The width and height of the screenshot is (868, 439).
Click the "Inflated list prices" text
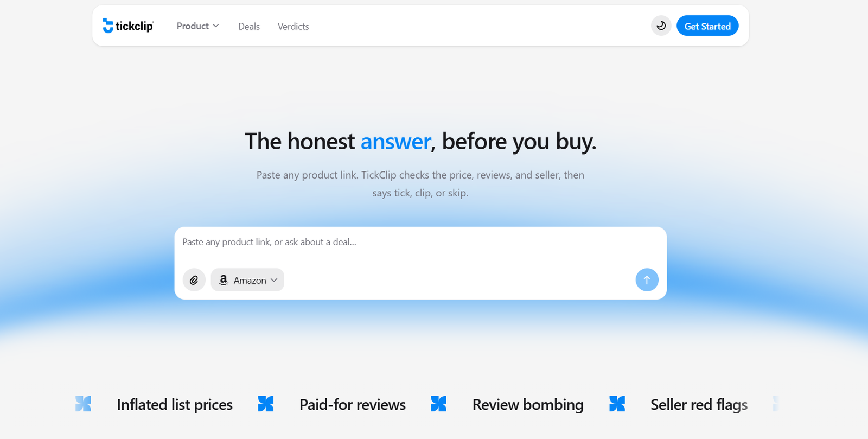pos(175,405)
